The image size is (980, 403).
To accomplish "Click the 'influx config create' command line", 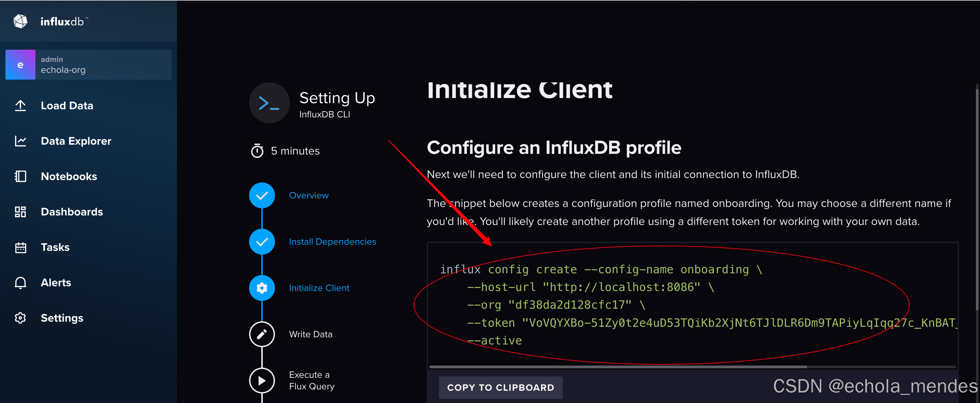I will pyautogui.click(x=601, y=270).
